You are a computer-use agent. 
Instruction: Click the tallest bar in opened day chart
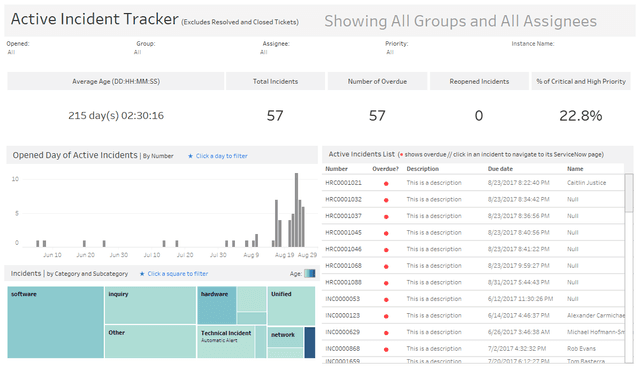click(x=296, y=210)
